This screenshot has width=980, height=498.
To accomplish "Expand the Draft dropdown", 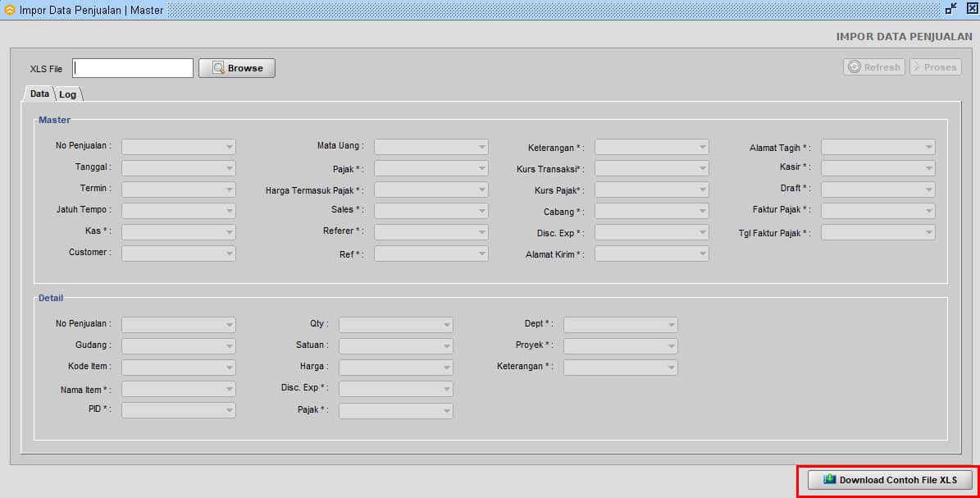I will tap(878, 190).
